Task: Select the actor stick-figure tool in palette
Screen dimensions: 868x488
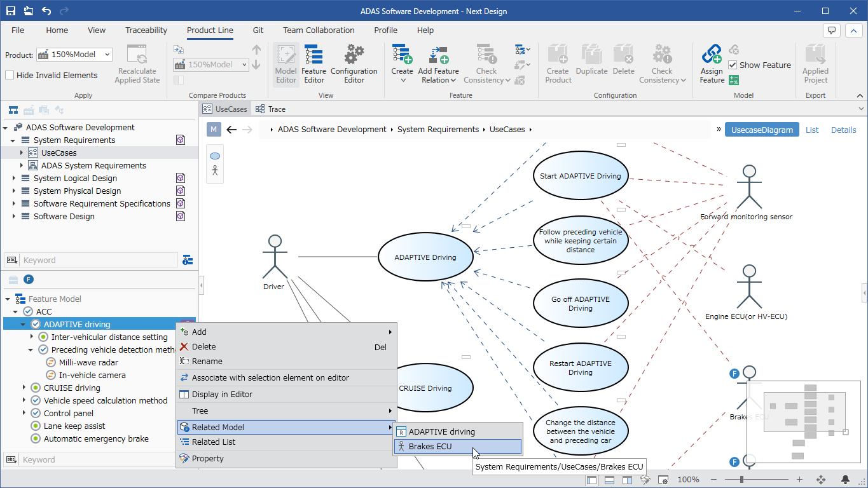Action: point(215,170)
